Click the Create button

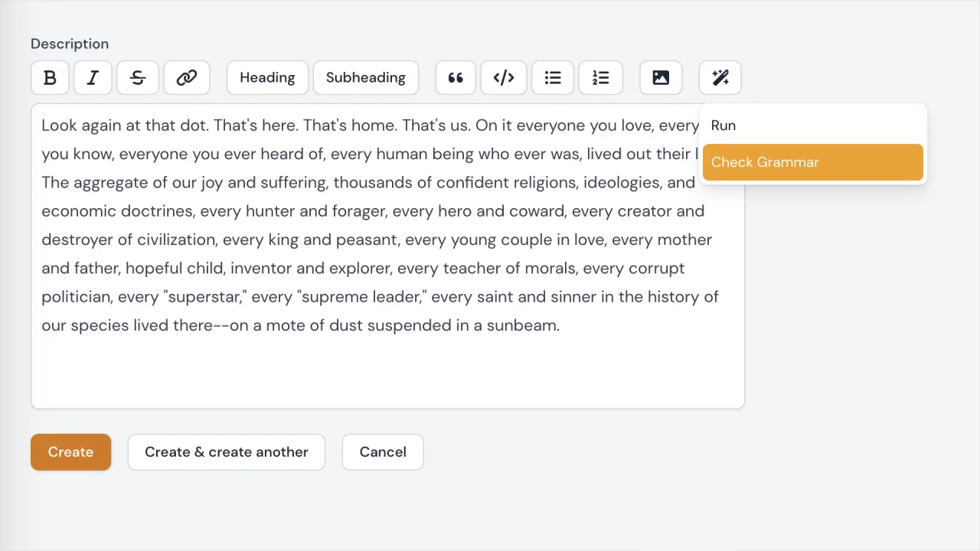coord(70,452)
